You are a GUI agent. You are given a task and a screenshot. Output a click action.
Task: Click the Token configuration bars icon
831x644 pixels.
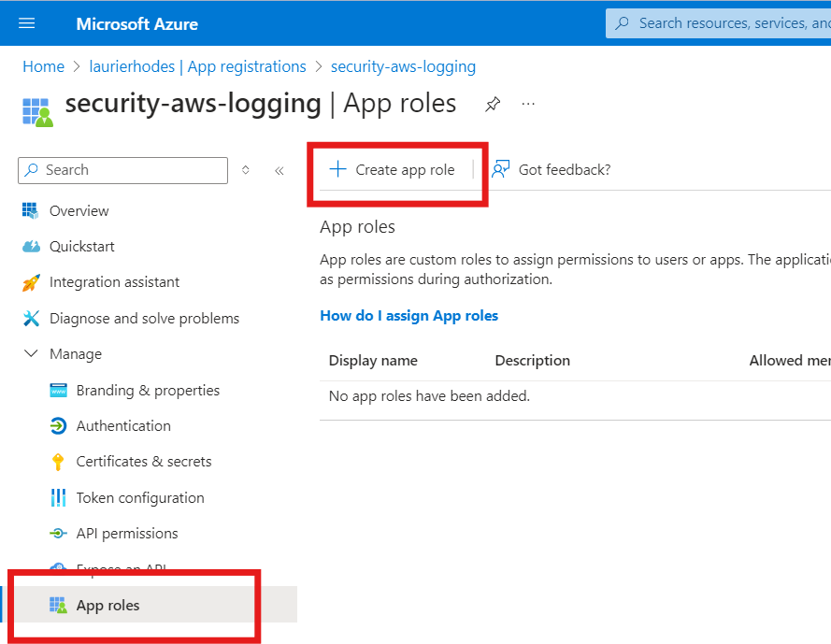(58, 497)
